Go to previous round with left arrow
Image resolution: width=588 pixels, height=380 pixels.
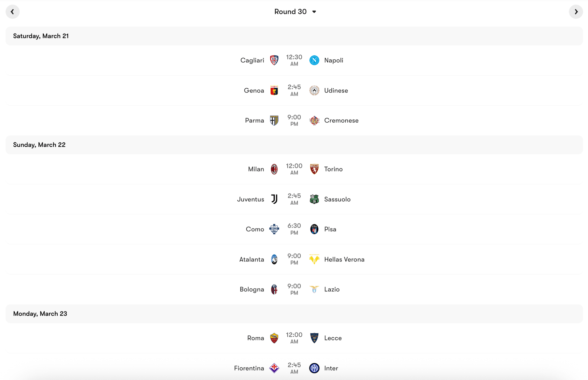(12, 11)
